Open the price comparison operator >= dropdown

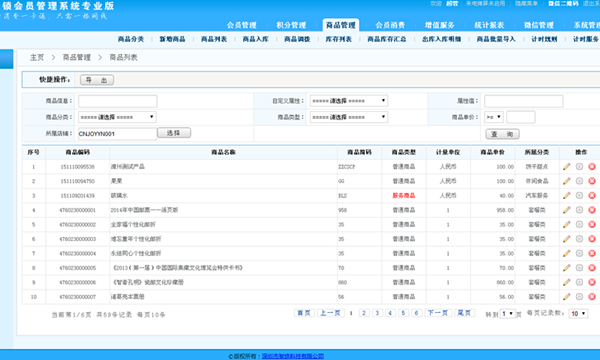pyautogui.click(x=494, y=117)
